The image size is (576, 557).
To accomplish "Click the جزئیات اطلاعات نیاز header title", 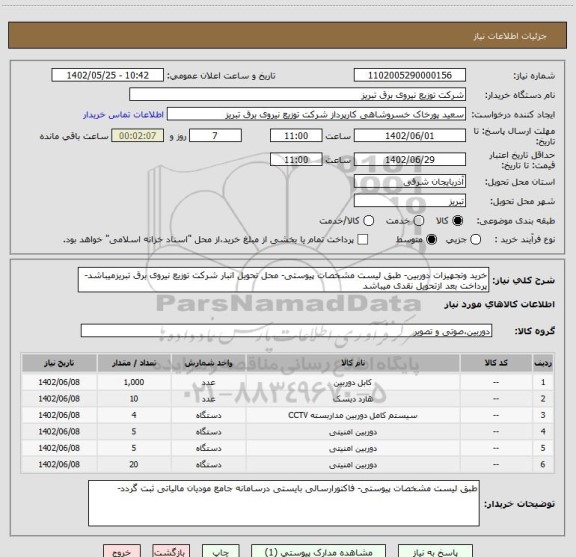I will pyautogui.click(x=510, y=36).
